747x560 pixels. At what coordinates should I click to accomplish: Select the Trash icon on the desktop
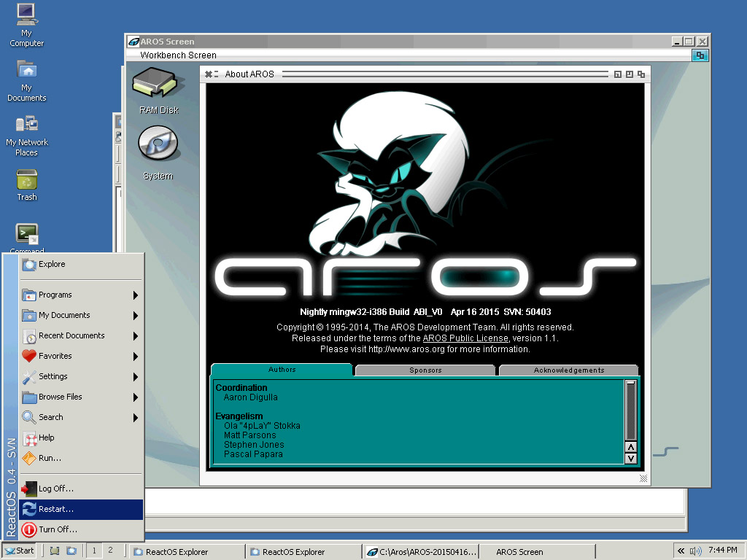pos(27,185)
